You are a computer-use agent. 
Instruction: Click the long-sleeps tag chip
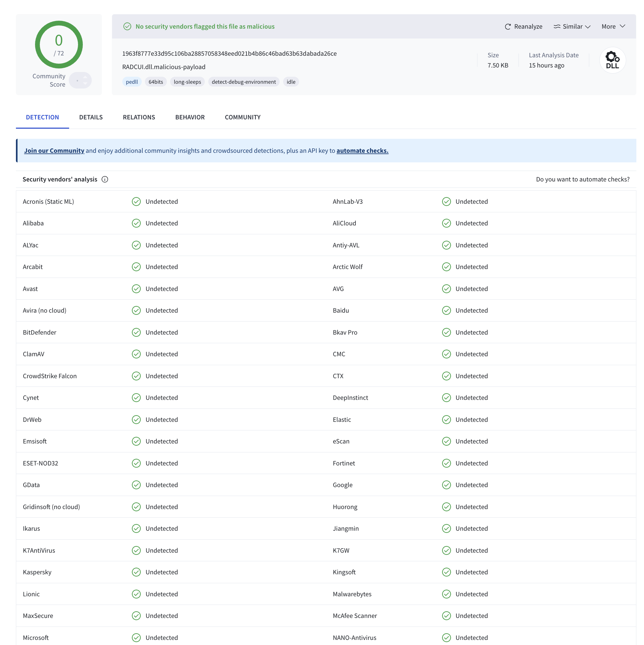187,82
